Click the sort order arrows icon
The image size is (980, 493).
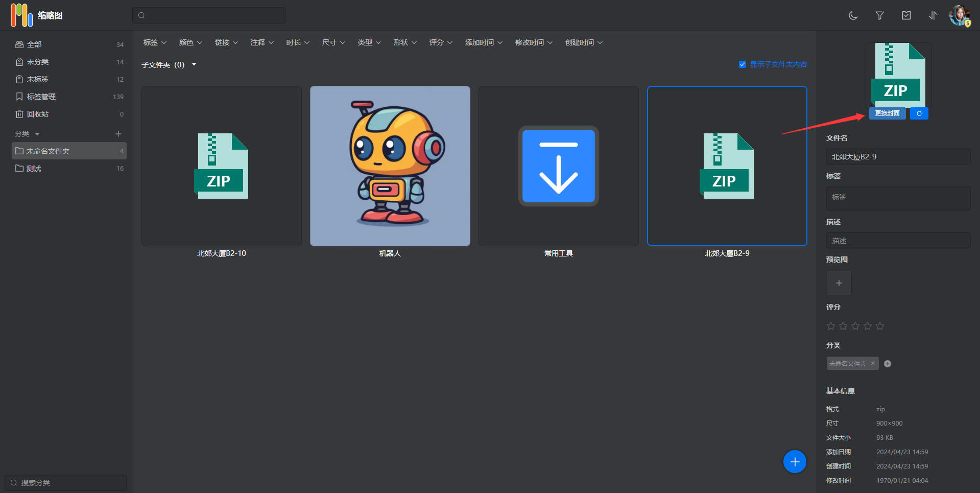933,16
